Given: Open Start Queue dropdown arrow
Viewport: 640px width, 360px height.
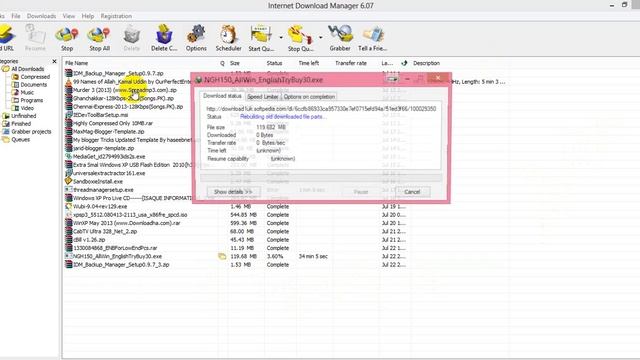Looking at the screenshot, I should pyautogui.click(x=281, y=38).
